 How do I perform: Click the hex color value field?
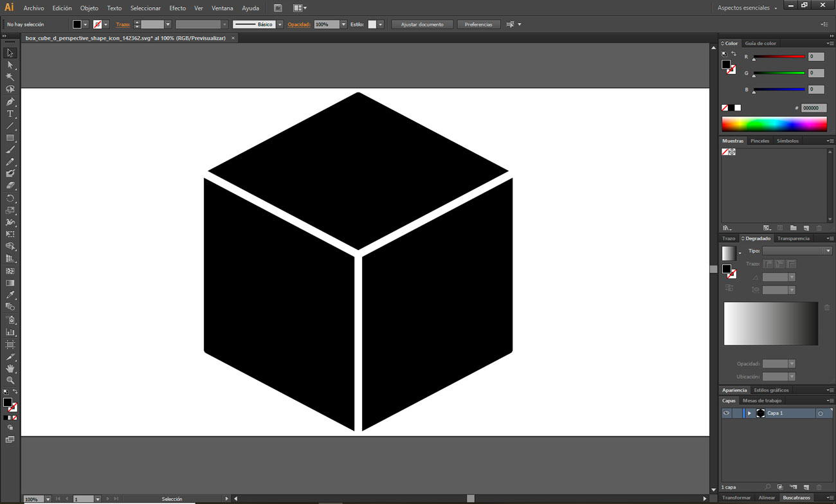coord(813,108)
